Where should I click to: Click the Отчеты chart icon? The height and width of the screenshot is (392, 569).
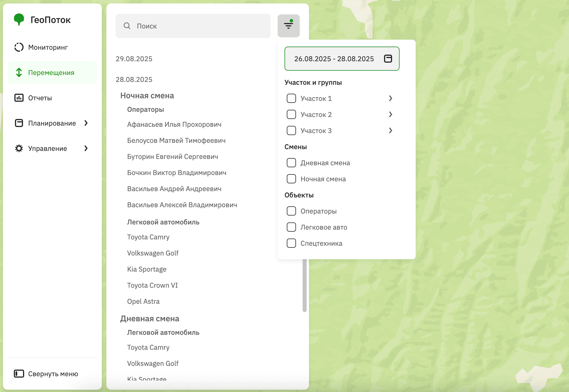[x=19, y=98]
